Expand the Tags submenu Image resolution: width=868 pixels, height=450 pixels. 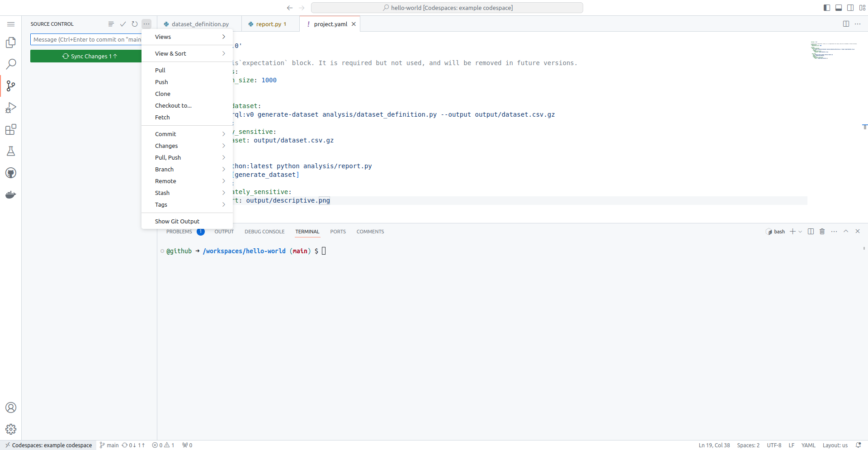coord(187,205)
